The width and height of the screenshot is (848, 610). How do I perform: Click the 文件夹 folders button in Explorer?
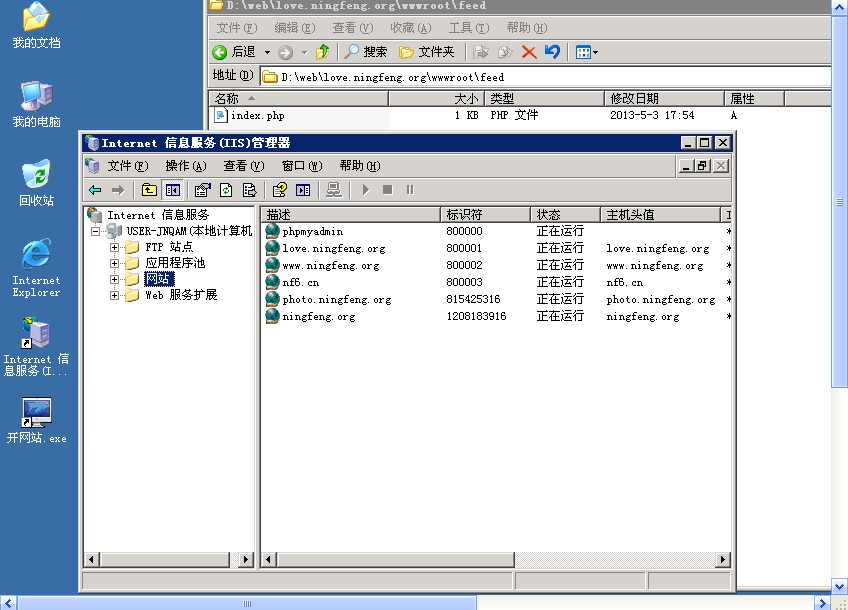pyautogui.click(x=426, y=52)
